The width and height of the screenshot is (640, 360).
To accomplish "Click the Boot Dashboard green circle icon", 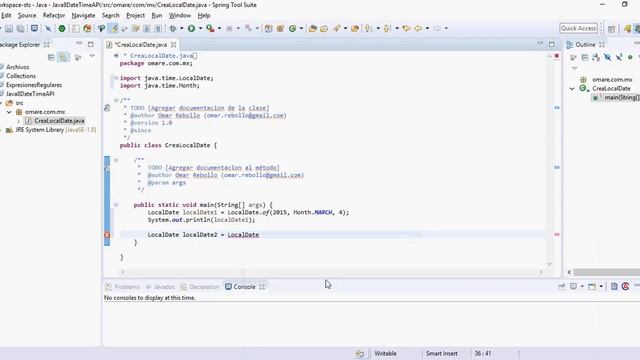I will 62,29.
